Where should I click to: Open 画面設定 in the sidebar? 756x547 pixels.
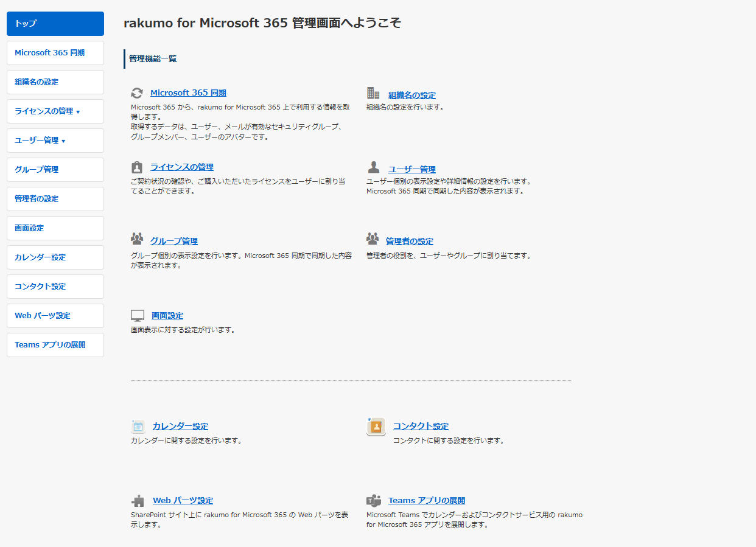pos(55,228)
